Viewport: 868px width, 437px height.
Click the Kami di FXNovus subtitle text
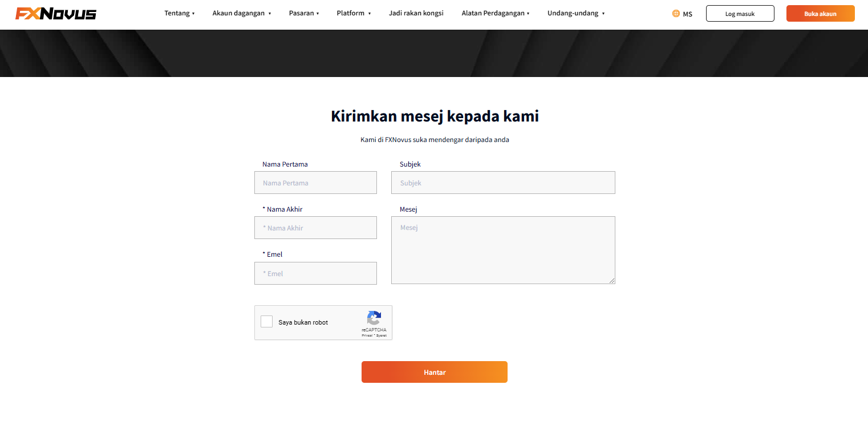[x=435, y=140]
